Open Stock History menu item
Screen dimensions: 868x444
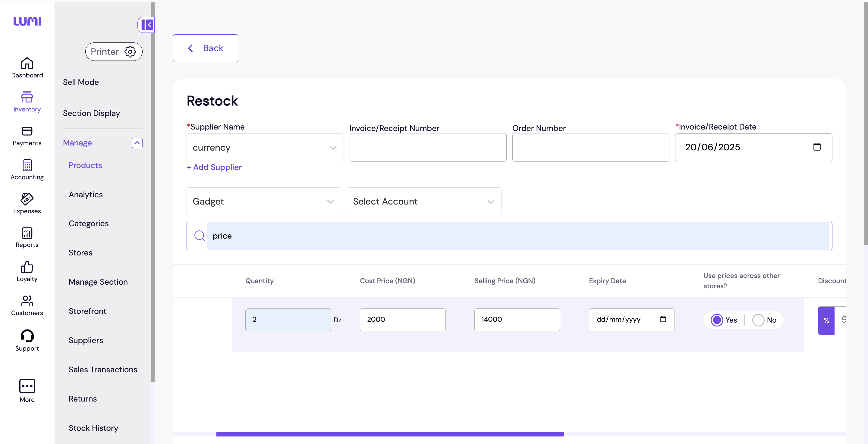click(93, 428)
